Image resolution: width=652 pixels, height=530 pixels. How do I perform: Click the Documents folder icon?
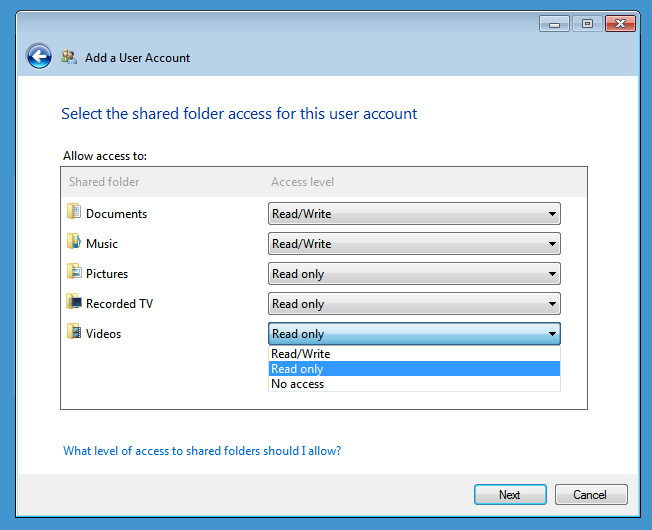coord(74,212)
